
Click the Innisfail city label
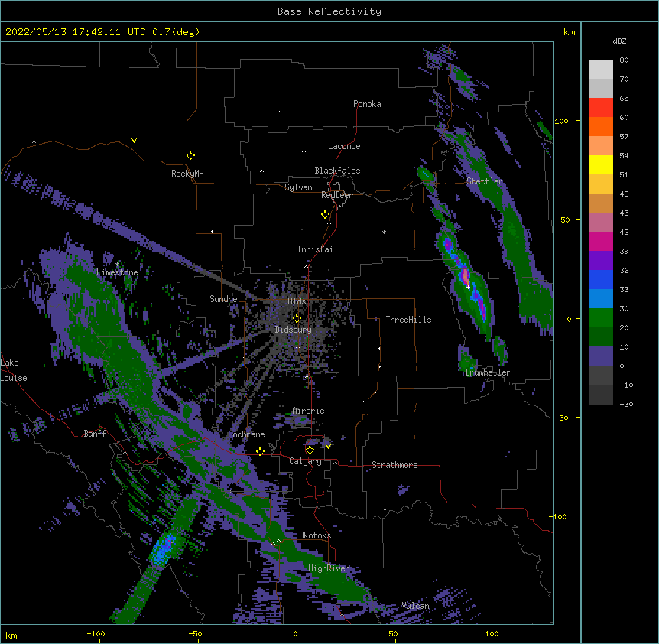click(x=317, y=249)
